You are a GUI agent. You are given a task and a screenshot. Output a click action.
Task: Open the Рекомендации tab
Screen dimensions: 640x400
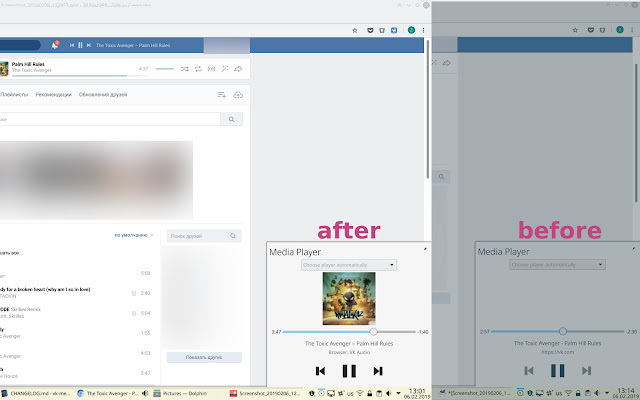tap(53, 94)
